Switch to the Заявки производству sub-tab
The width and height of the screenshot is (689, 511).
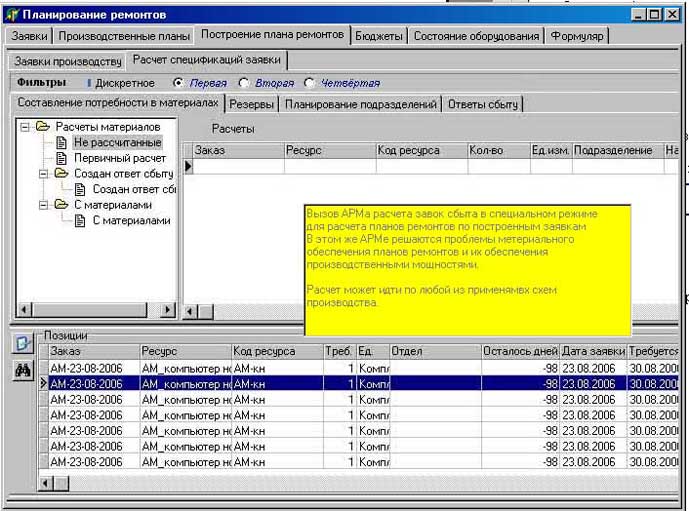pos(68,61)
